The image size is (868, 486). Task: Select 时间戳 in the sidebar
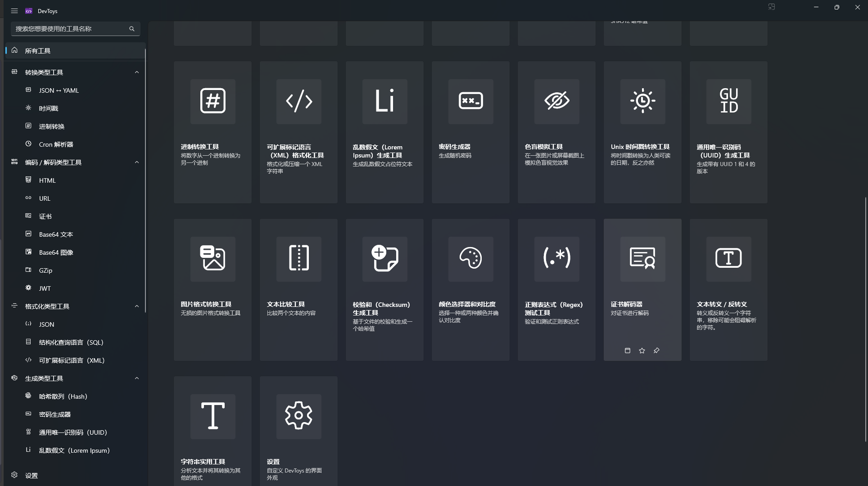point(75,108)
